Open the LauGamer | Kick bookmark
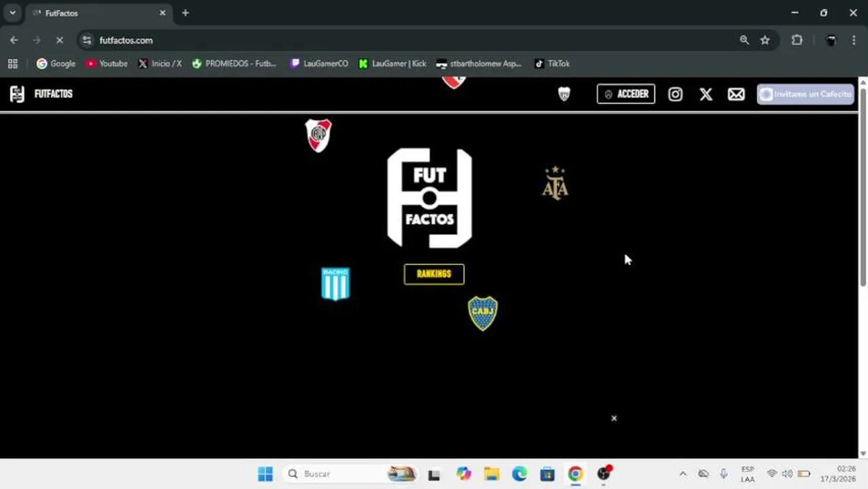This screenshot has height=489, width=868. coord(393,64)
